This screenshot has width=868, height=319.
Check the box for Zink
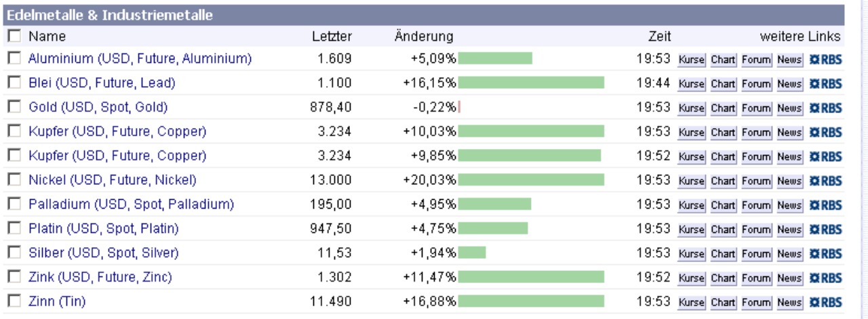pos(14,277)
